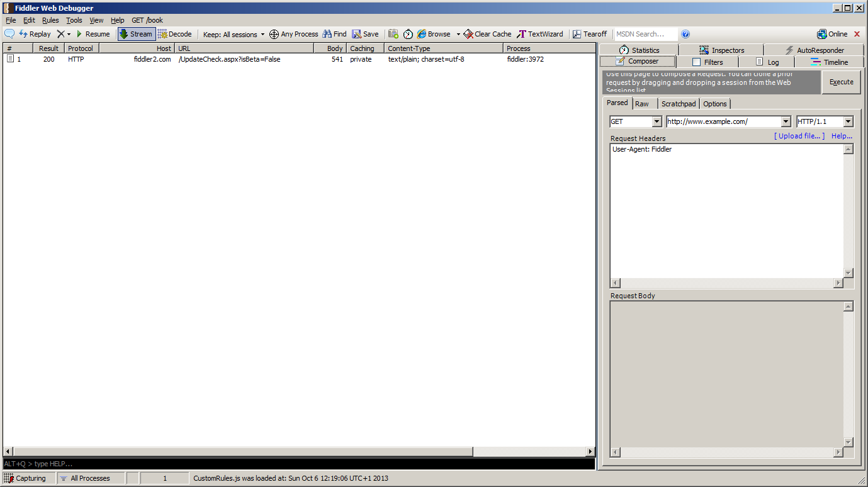Click sessions list scroll right arrow
Viewport: 868px width, 487px height.
tap(590, 452)
